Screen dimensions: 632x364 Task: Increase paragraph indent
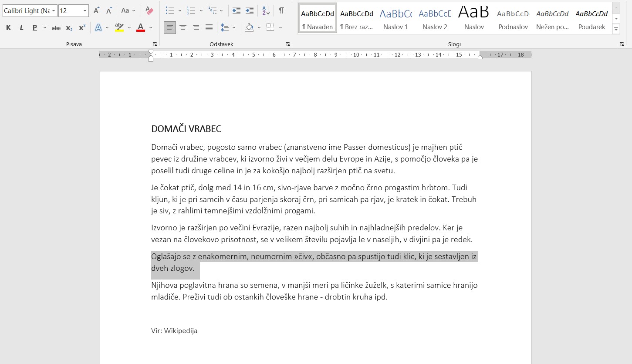click(249, 10)
